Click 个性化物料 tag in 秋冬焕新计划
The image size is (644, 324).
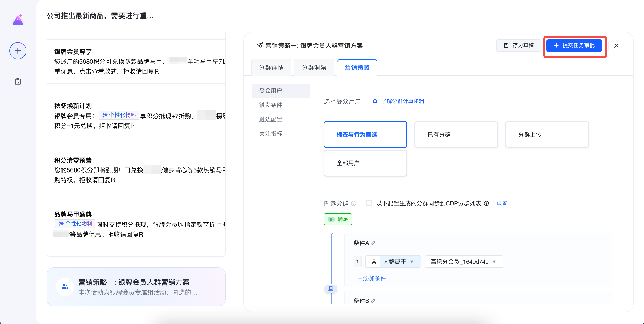(119, 115)
